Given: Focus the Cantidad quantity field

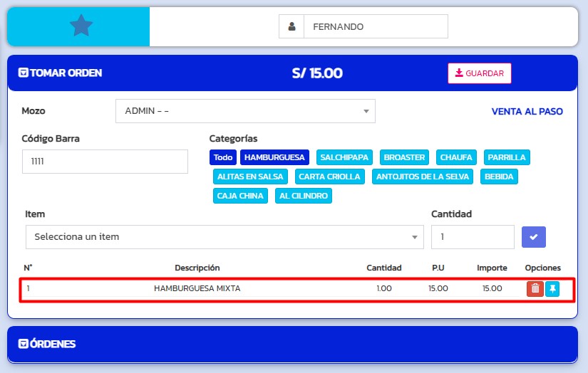Looking at the screenshot, I should point(472,237).
